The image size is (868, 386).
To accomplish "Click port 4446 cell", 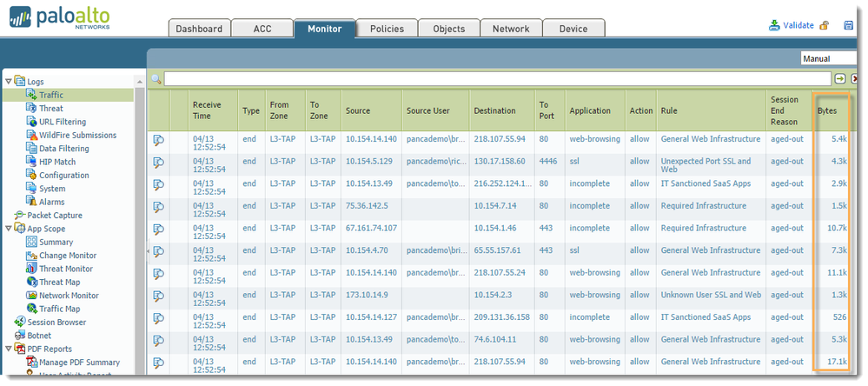I will point(548,161).
